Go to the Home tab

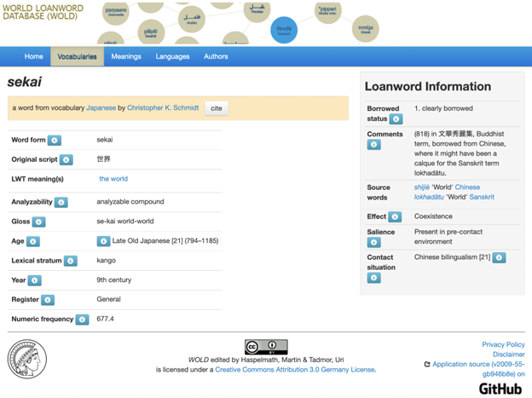(33, 56)
